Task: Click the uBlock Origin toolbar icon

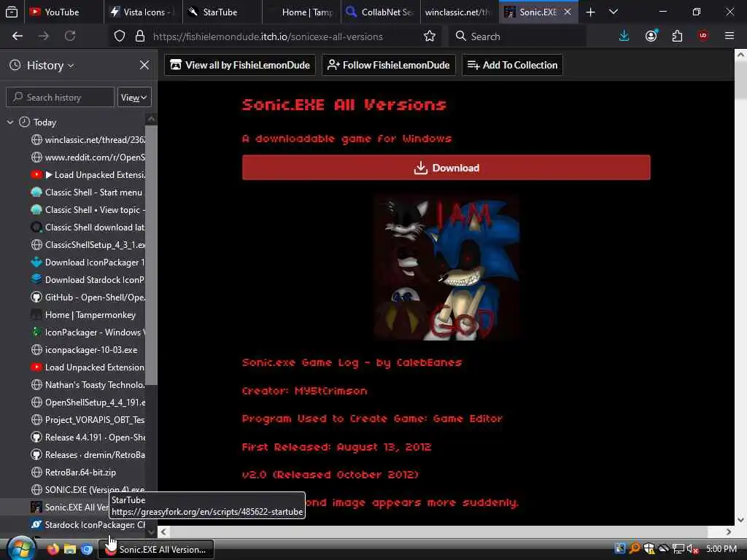Action: point(703,36)
